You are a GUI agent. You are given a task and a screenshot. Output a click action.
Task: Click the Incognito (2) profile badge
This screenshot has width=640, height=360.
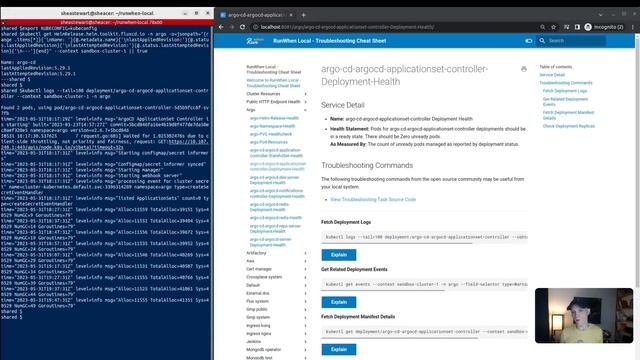[x=604, y=27]
